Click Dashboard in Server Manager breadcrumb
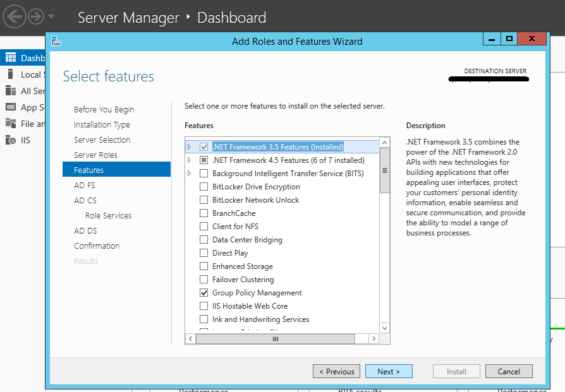Viewport: 565px width, 392px height. tap(232, 18)
